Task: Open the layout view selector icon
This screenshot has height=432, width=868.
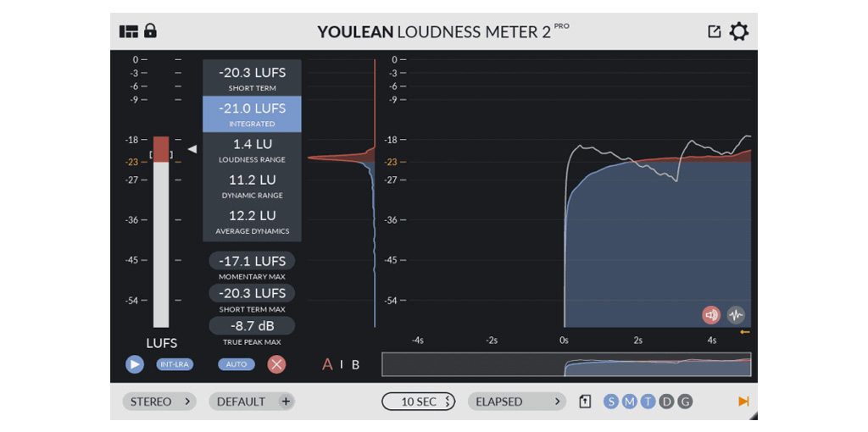Action: point(129,31)
